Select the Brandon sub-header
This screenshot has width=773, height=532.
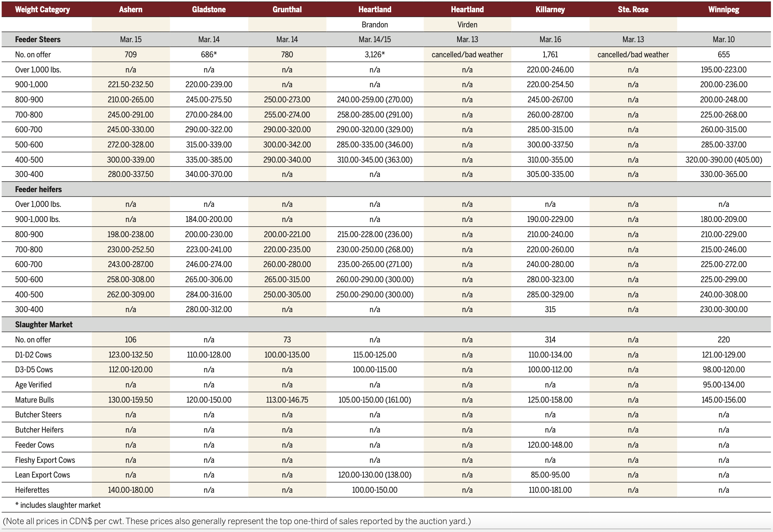[x=375, y=25]
